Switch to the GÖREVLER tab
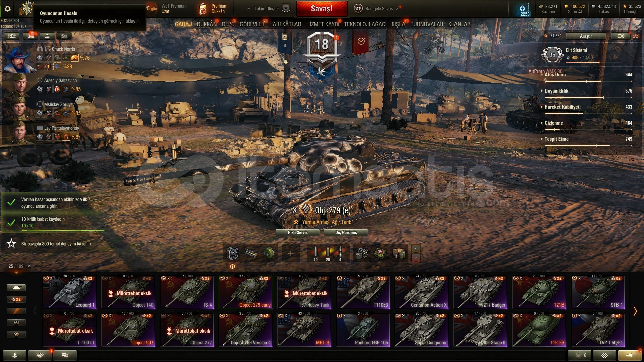This screenshot has height=362, width=644. pyautogui.click(x=252, y=24)
